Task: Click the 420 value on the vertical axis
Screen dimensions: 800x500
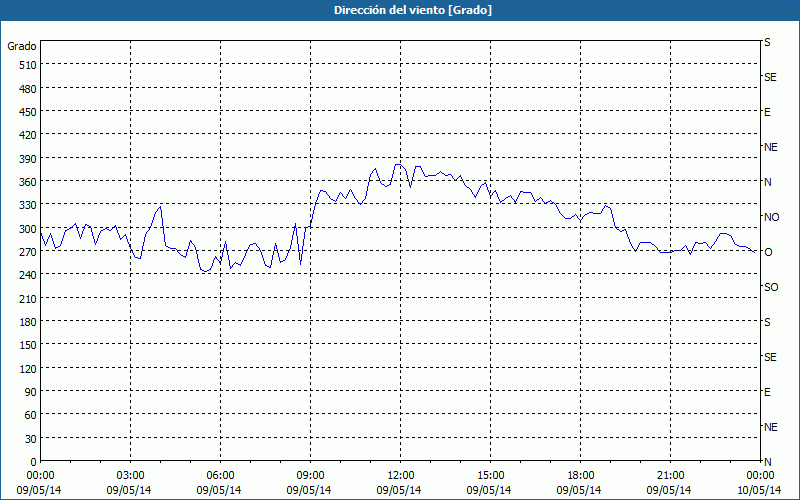Action: (x=29, y=136)
